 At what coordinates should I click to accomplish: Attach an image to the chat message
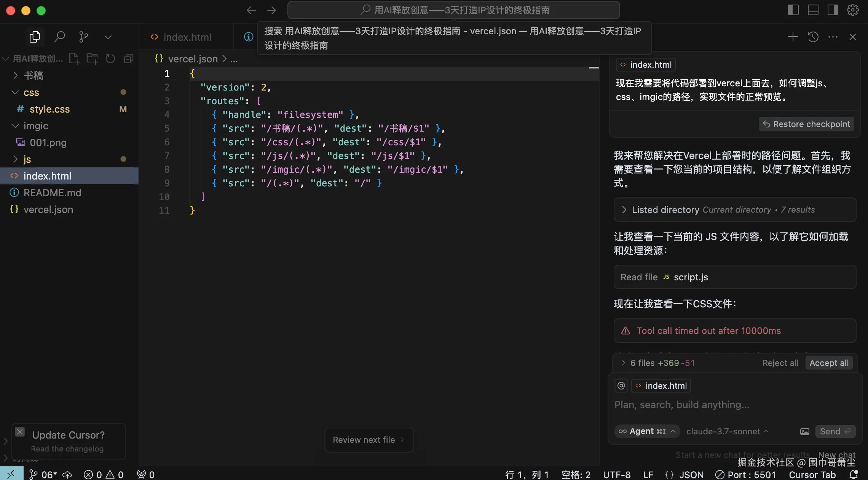pyautogui.click(x=804, y=431)
